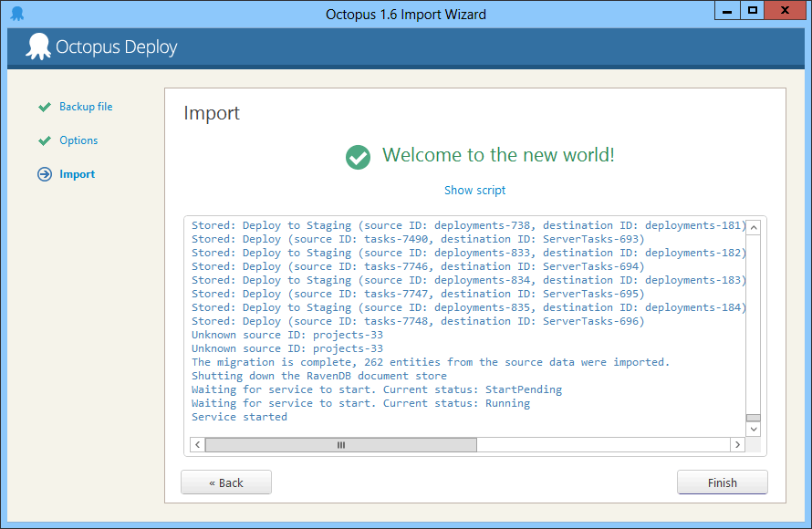Click the Octopus Deploy logo in the header
Screen dimensions: 812x529
click(101, 47)
